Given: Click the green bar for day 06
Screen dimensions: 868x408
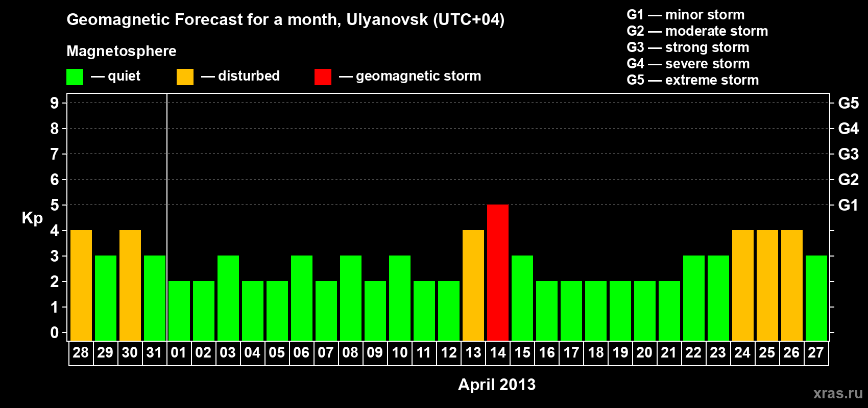Looking at the screenshot, I should coord(302,298).
